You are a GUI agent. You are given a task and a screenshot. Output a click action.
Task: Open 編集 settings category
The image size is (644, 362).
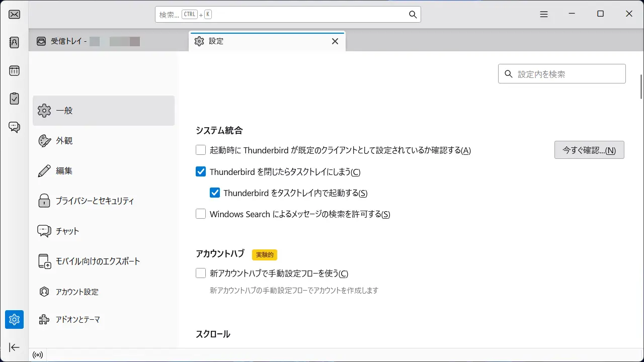[x=104, y=171]
